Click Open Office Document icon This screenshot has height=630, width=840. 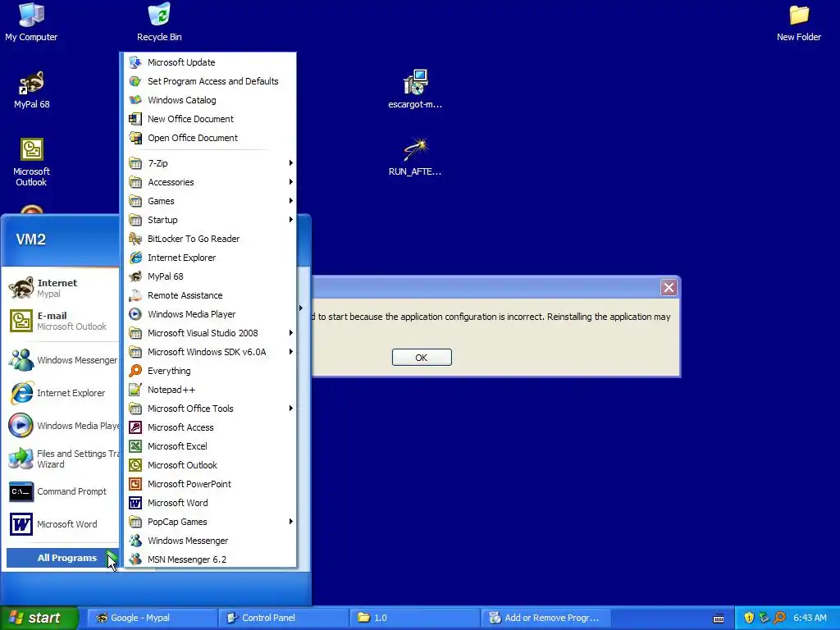tap(135, 138)
